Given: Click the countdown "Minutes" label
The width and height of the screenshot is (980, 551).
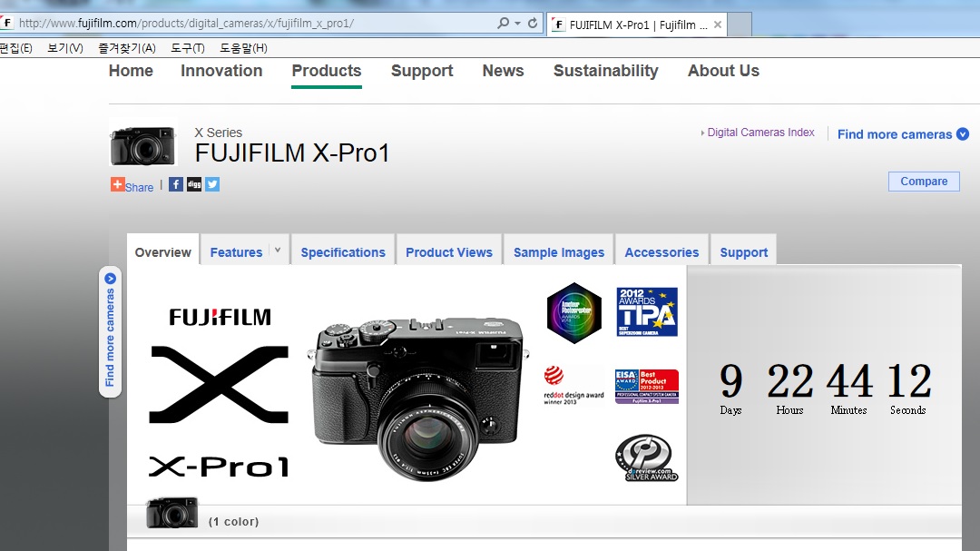Looking at the screenshot, I should point(848,410).
